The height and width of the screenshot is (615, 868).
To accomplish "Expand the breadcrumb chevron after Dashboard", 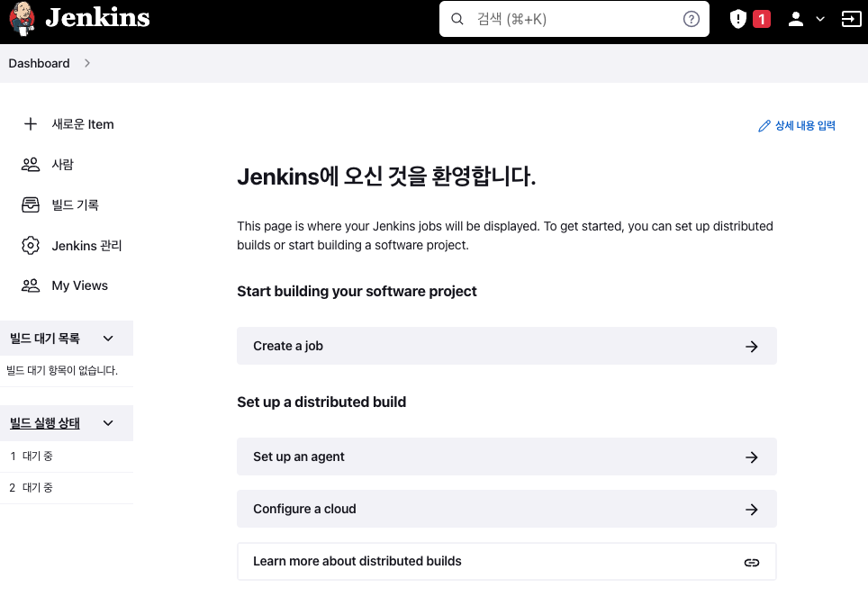I will [87, 63].
